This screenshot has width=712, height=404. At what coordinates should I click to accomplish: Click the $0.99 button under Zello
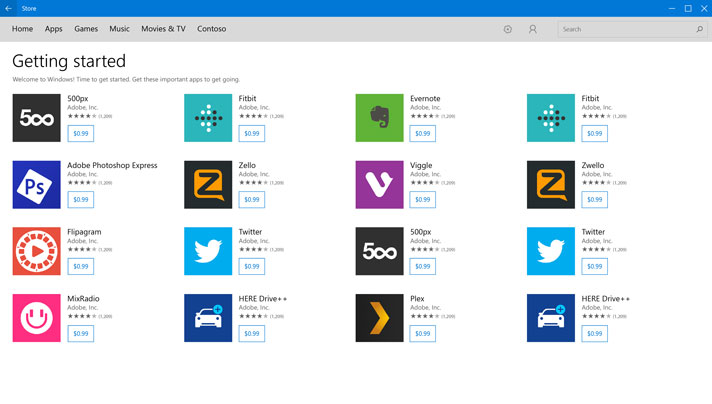pos(252,200)
